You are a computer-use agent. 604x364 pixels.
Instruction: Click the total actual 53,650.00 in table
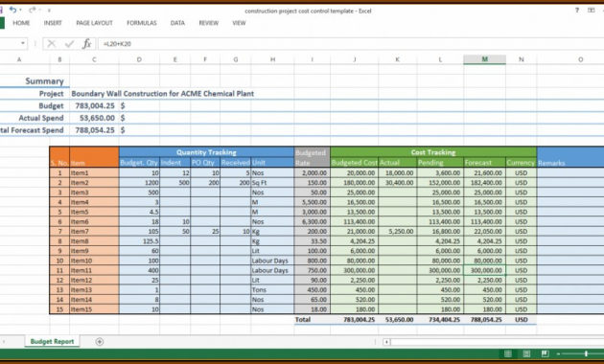coord(398,319)
